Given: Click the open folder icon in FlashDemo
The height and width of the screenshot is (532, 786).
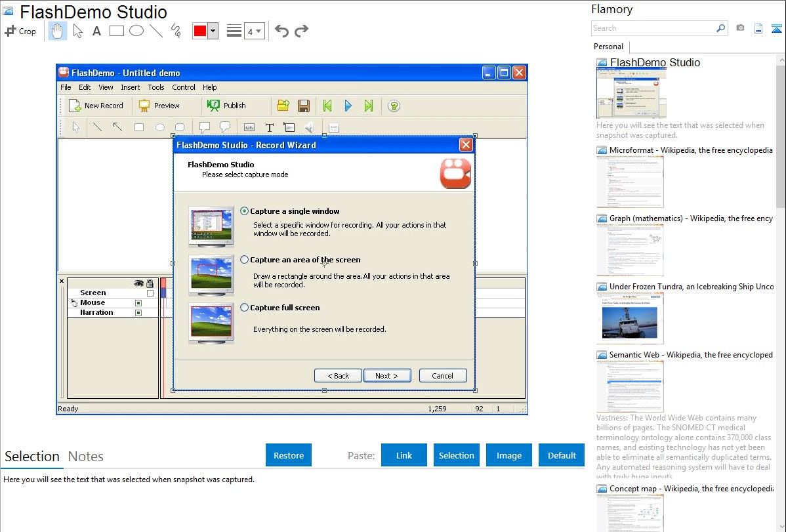Looking at the screenshot, I should coord(283,106).
